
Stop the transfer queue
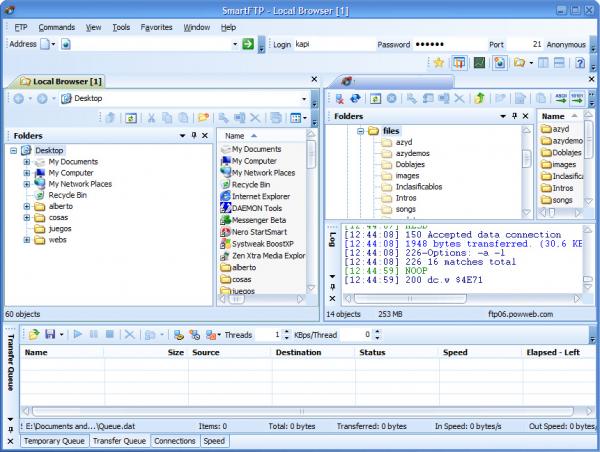tap(110, 335)
